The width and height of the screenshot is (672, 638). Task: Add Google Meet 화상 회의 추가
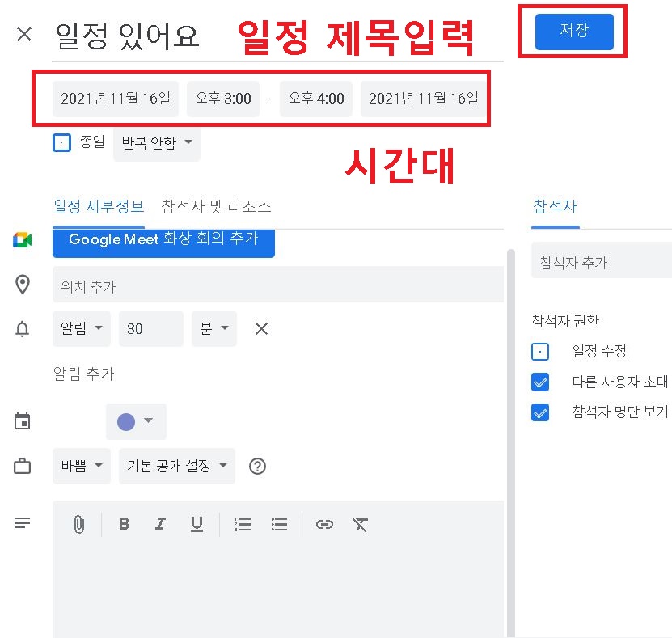163,243
